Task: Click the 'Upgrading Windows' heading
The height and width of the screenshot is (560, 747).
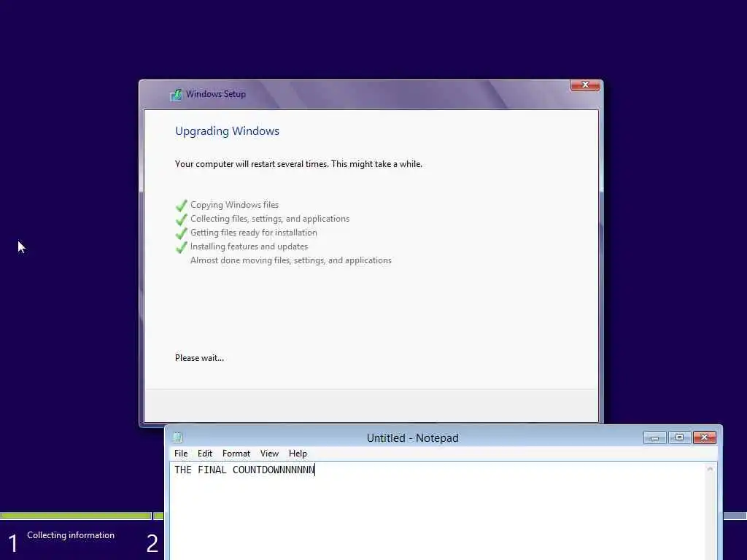Action: (227, 131)
